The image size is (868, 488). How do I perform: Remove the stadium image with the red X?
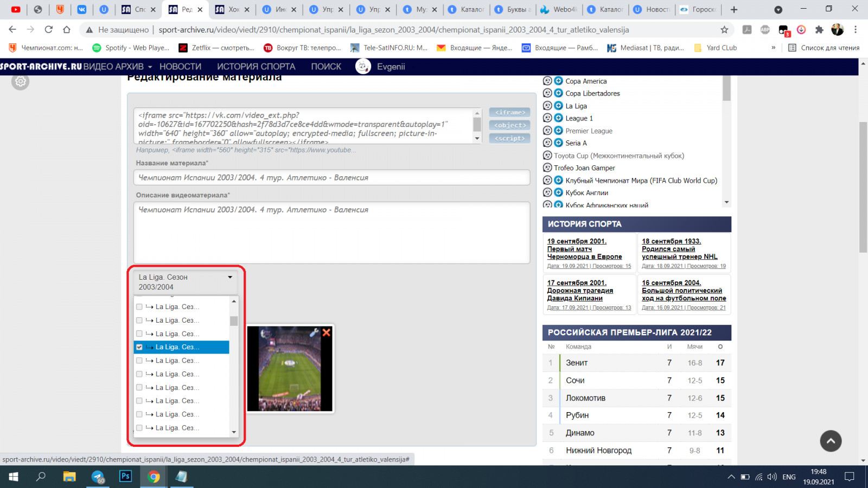(x=327, y=332)
